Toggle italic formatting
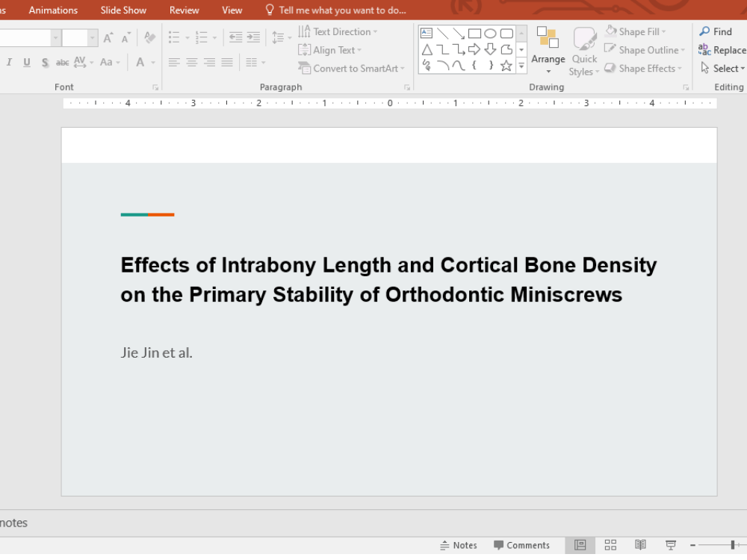This screenshot has width=747, height=560. [8, 62]
